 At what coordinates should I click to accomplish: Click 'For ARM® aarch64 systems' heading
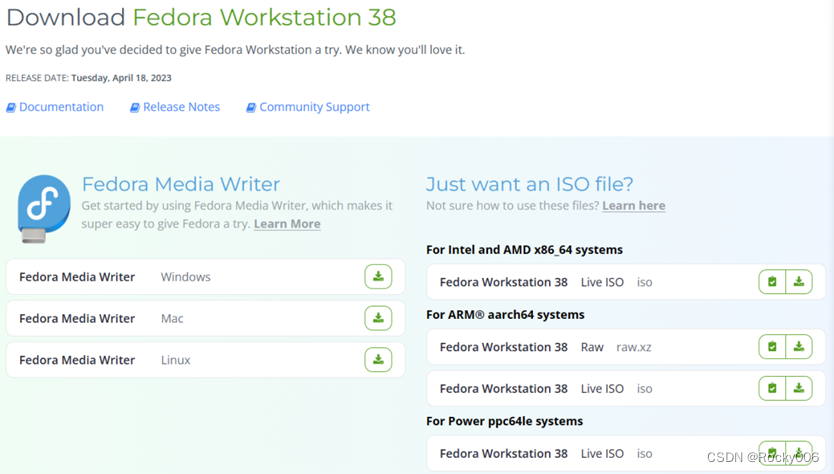[x=505, y=314]
